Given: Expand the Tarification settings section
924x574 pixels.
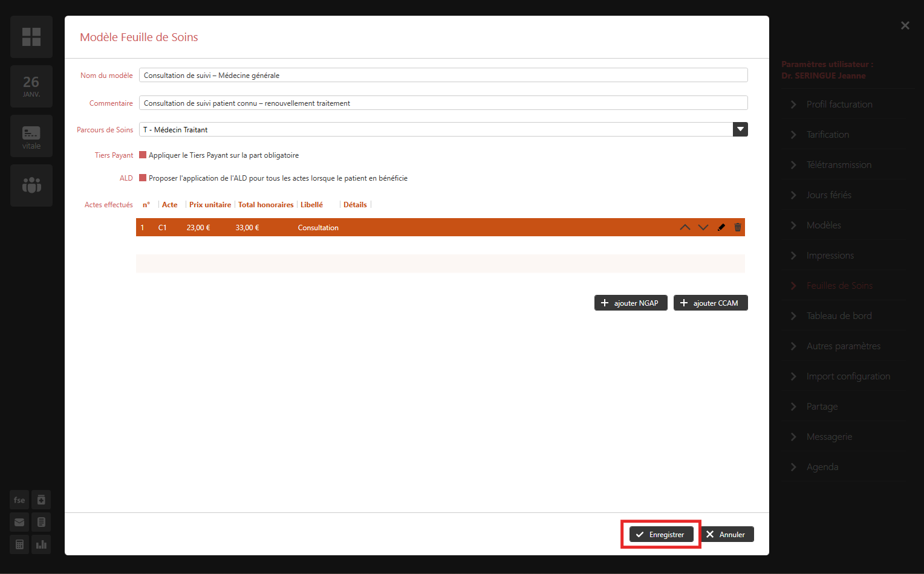Looking at the screenshot, I should (x=827, y=135).
